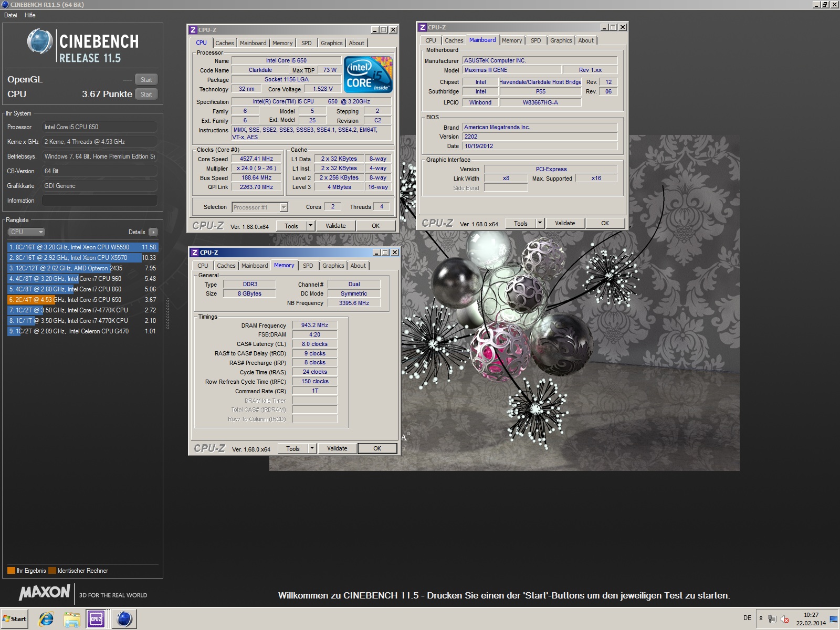The image size is (840, 630).
Task: Click the Cinebench logo sphere
Action: (39, 41)
